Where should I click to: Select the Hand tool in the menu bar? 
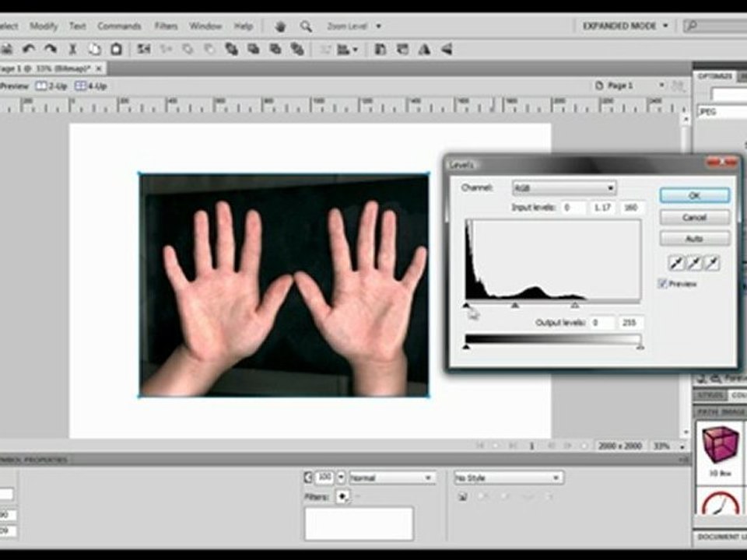(281, 26)
